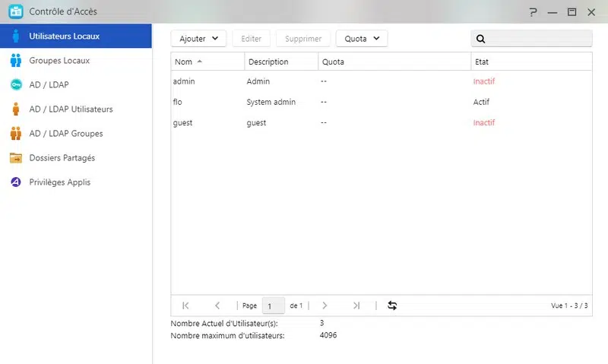Screen dimensions: 608x364
Task: Click the 'Nombre Actuel d'Utilisateur(s)' label
Action: pyautogui.click(x=224, y=323)
